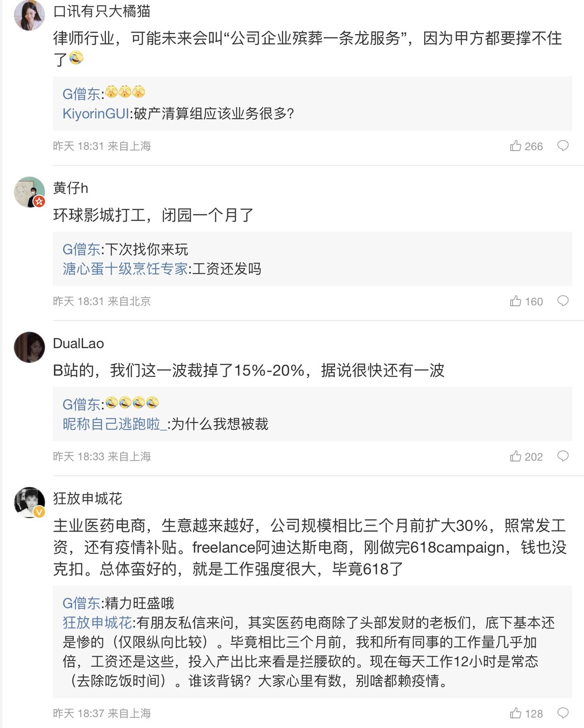Viewport: 584px width, 728px height.
Task: Open reply bubble on 黄仔h's comment
Action: click(x=563, y=301)
